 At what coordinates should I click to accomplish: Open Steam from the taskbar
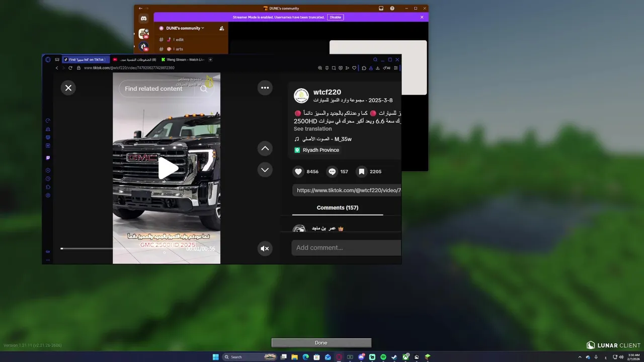tap(394, 357)
